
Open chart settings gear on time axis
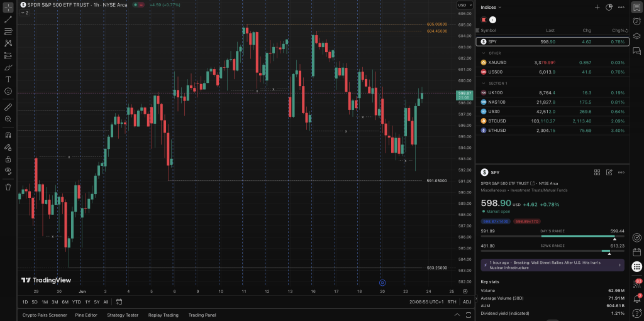pos(465,291)
